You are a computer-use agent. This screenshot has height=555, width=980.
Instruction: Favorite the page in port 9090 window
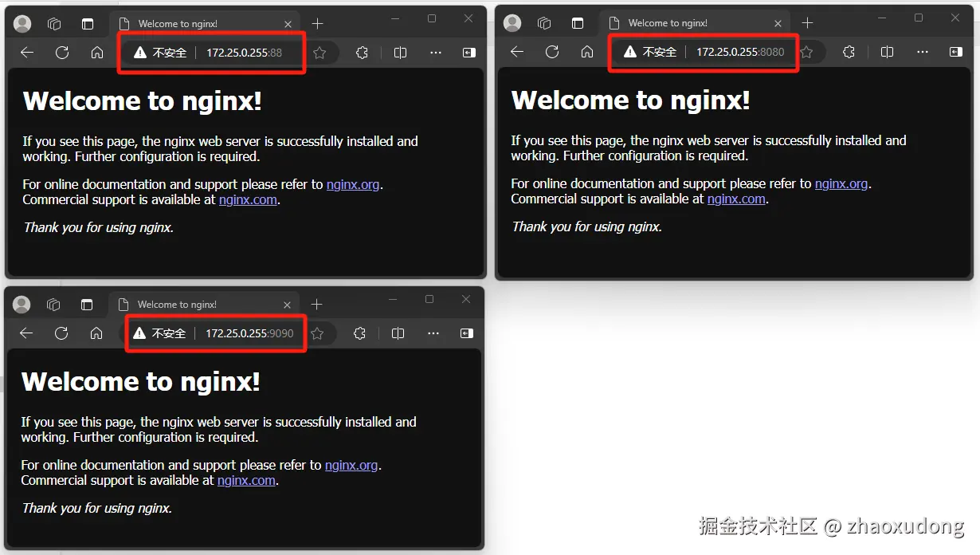pos(317,333)
